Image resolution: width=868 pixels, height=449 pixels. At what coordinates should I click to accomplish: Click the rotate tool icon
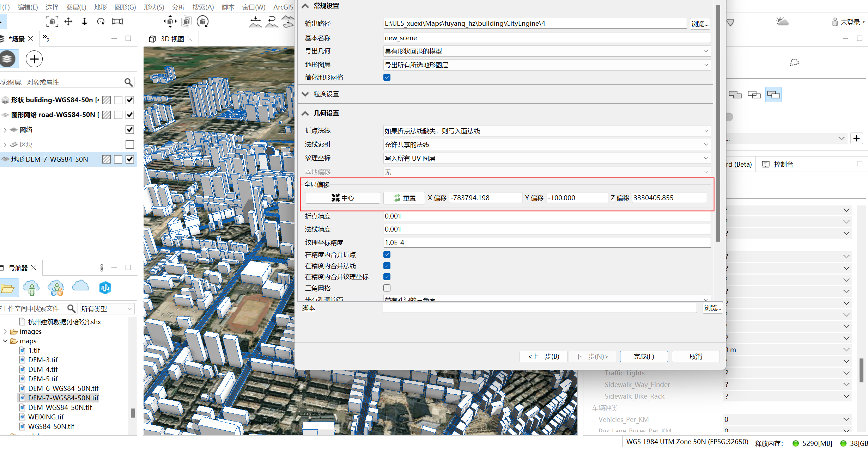[x=101, y=21]
